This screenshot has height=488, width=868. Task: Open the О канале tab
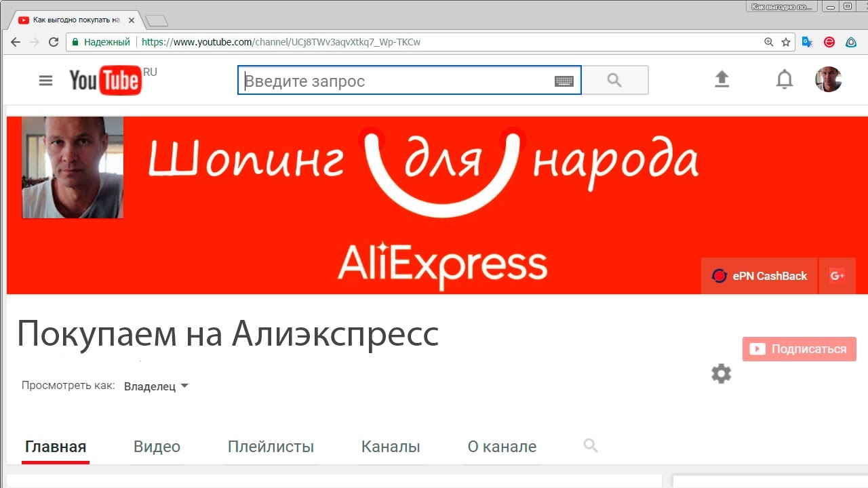[x=502, y=447]
